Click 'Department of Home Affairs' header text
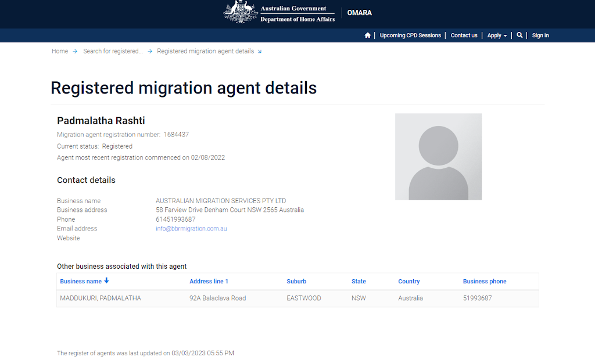 pos(297,19)
